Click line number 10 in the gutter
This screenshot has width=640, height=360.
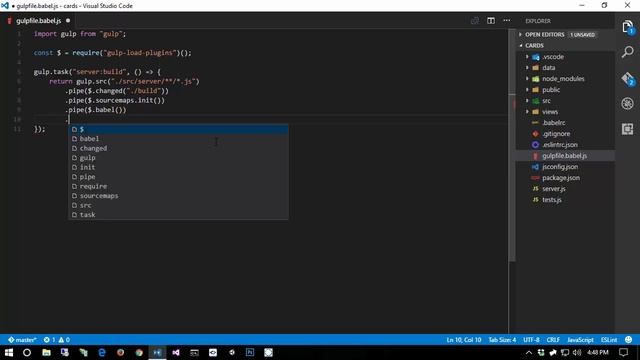(x=17, y=119)
